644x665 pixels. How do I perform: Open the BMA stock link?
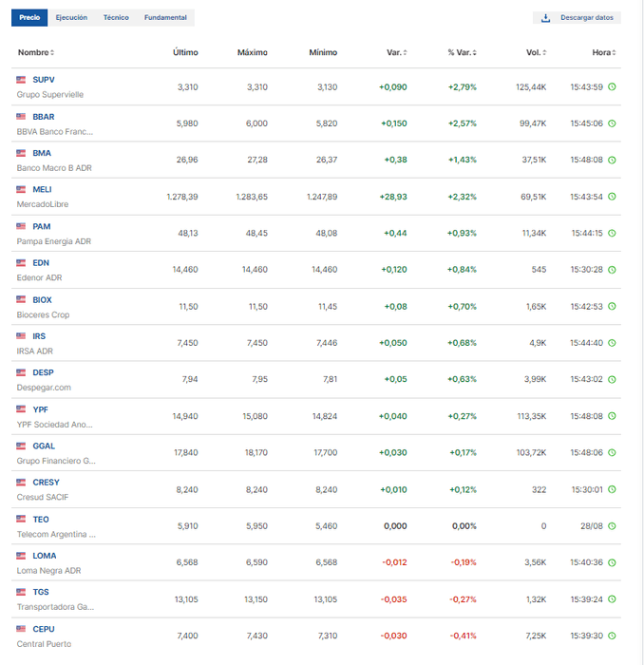coord(42,153)
